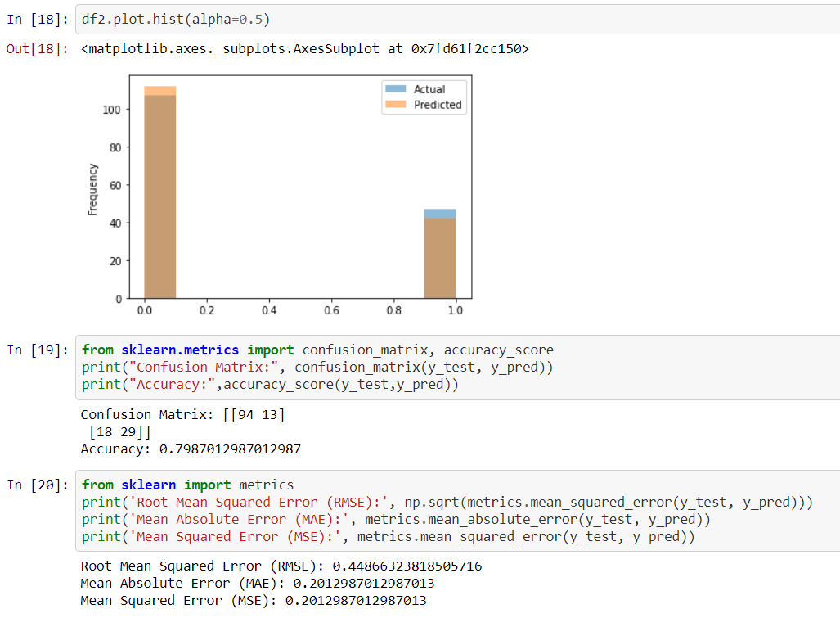
Task: Click the Predicted legend label
Action: (438, 105)
